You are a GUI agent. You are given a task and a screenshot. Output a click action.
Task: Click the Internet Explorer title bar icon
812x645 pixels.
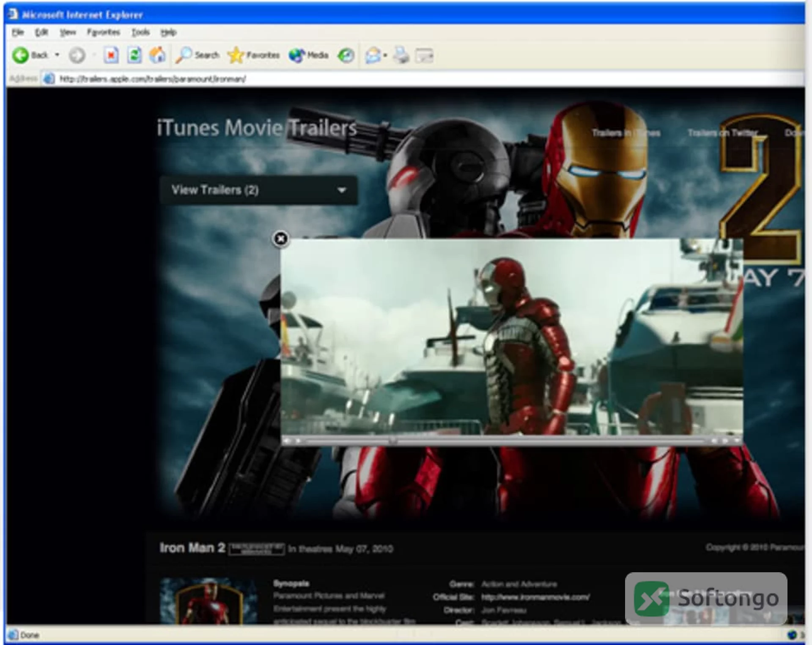point(14,14)
